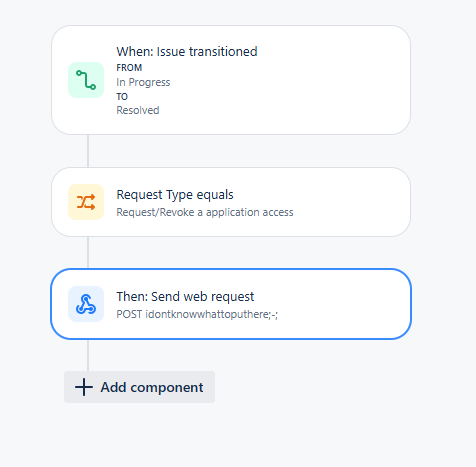
Task: Click connector line above Add component
Action: pos(88,355)
